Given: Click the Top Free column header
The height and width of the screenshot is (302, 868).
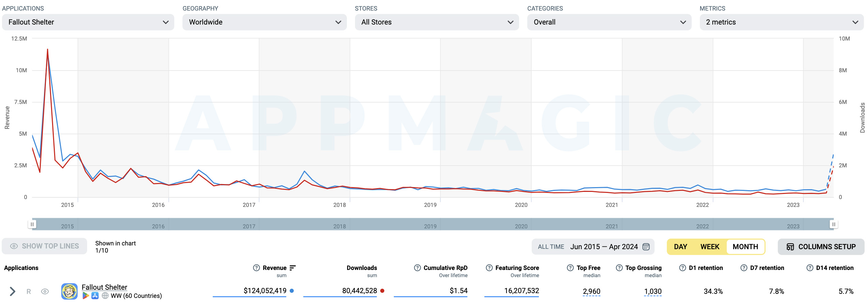Looking at the screenshot, I should tap(588, 268).
